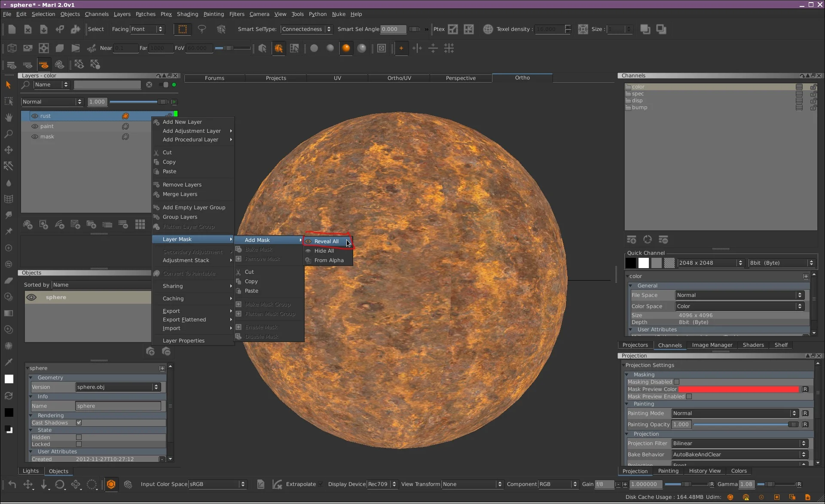The height and width of the screenshot is (504, 825).
Task: Click the Texel density globe icon
Action: (488, 29)
